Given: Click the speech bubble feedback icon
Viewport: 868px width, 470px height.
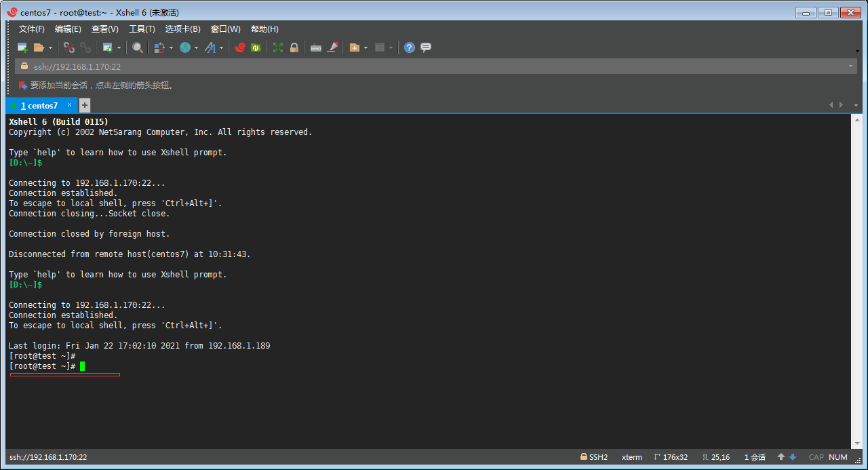Looking at the screenshot, I should pyautogui.click(x=426, y=47).
